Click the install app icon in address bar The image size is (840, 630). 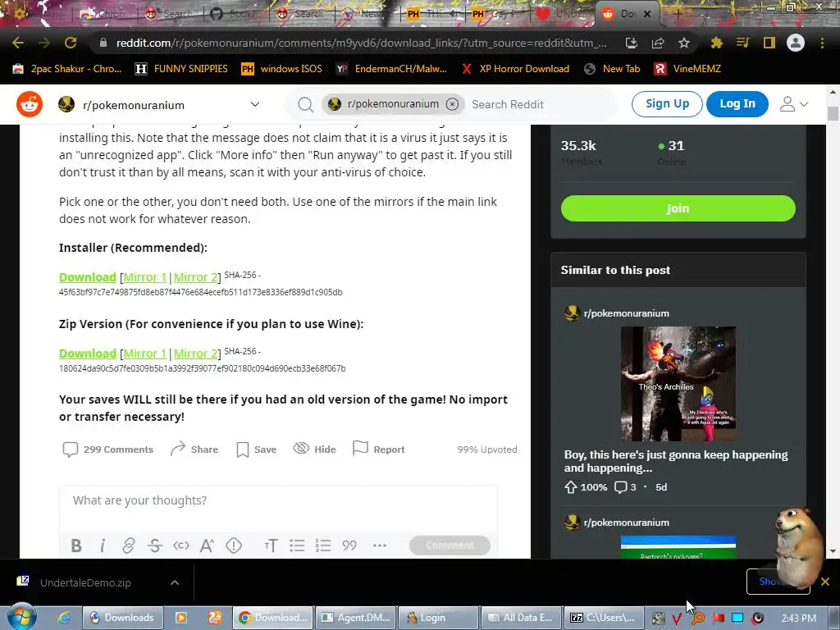pos(632,43)
